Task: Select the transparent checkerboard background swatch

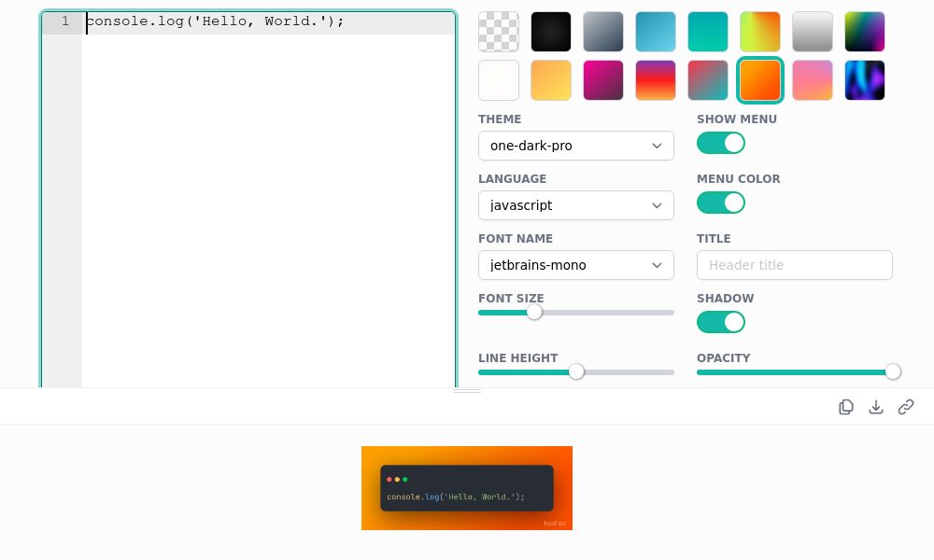Action: pos(499,32)
